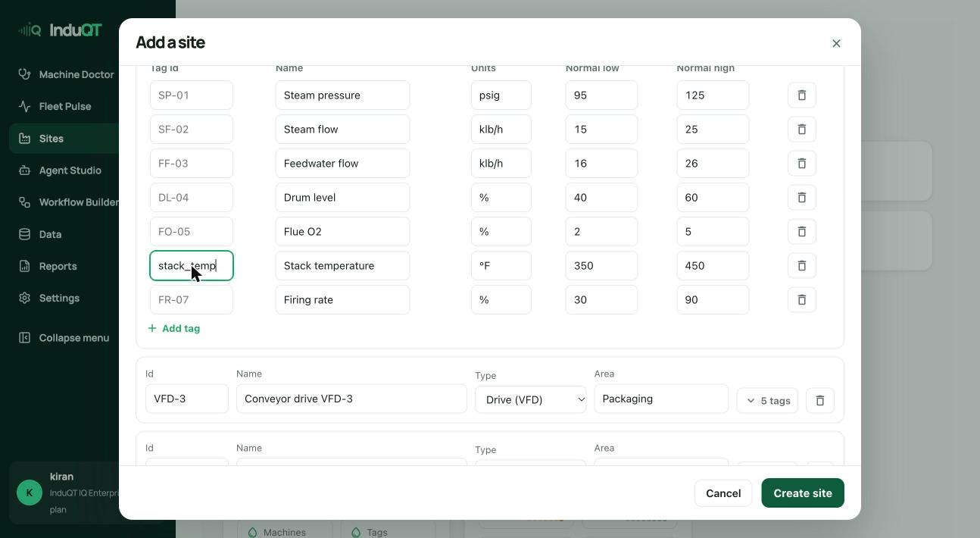
Task: Expand the 5 tags section
Action: (x=767, y=400)
